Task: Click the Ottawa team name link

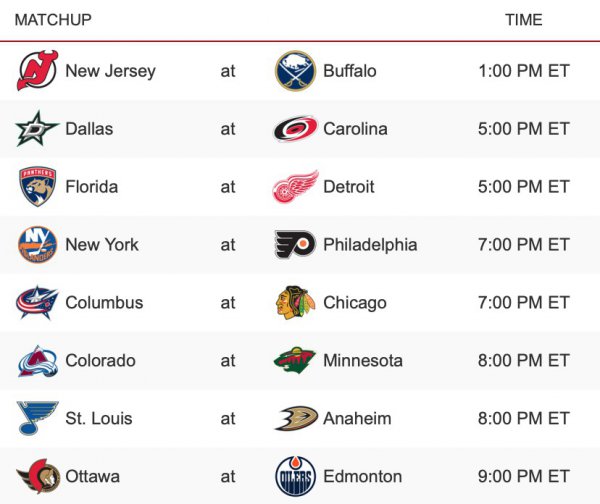Action: click(93, 477)
